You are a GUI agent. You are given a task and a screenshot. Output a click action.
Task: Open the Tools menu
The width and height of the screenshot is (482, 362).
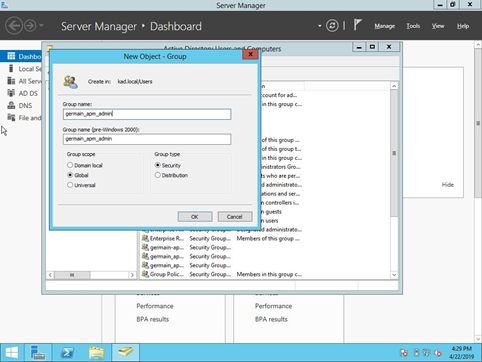pyautogui.click(x=413, y=26)
